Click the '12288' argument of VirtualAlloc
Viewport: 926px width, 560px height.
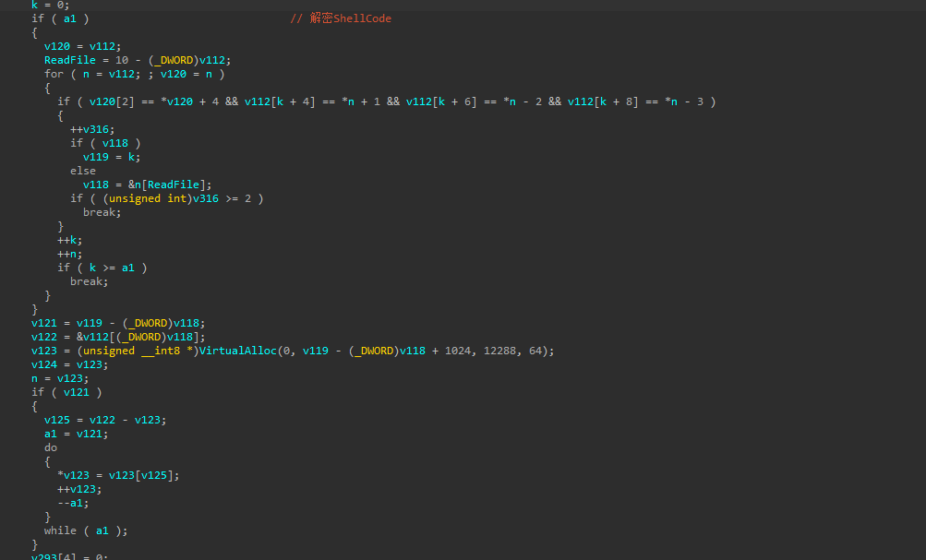[499, 351]
